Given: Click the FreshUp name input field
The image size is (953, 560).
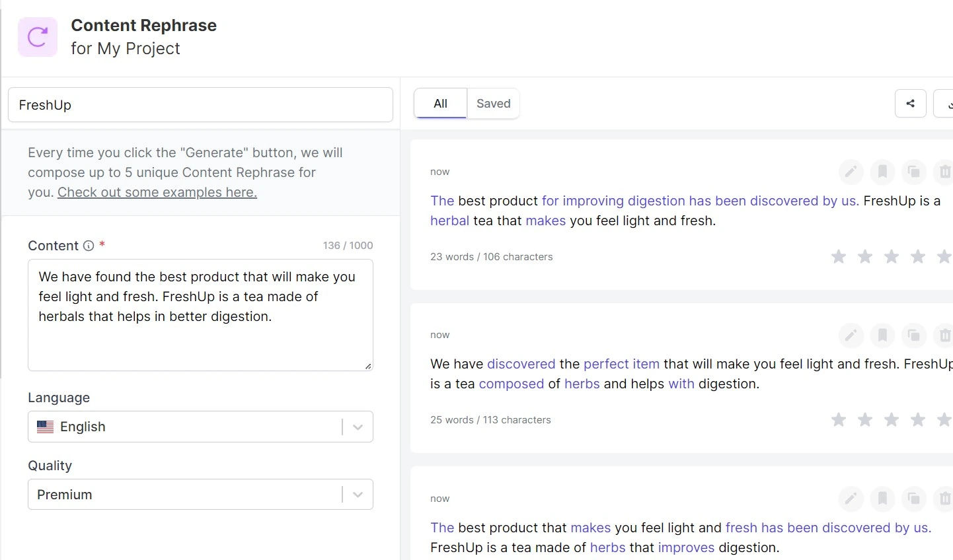Looking at the screenshot, I should coord(200,105).
